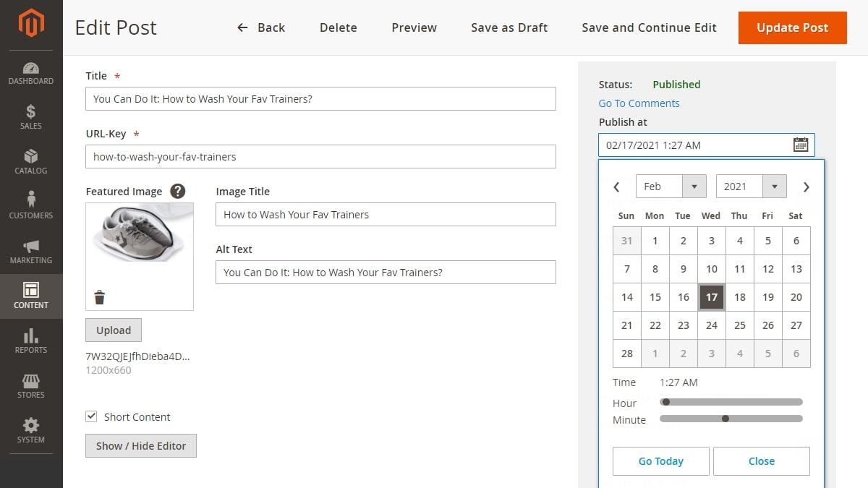This screenshot has width=868, height=488.
Task: Click the 1:27 AM time value
Action: click(x=678, y=382)
